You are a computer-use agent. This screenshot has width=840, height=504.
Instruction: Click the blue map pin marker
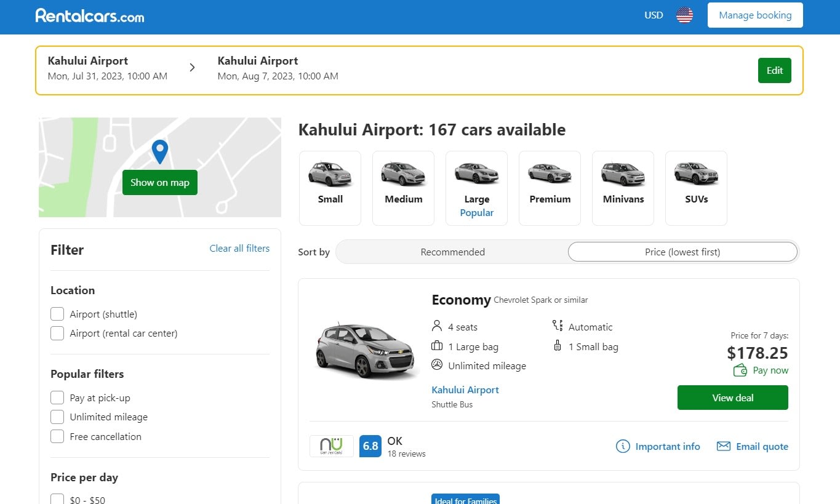[160, 152]
